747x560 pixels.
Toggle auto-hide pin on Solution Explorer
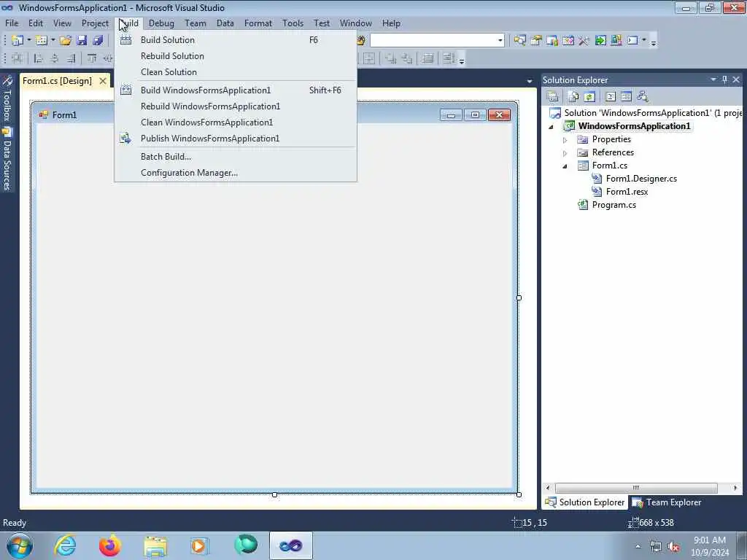tap(724, 79)
